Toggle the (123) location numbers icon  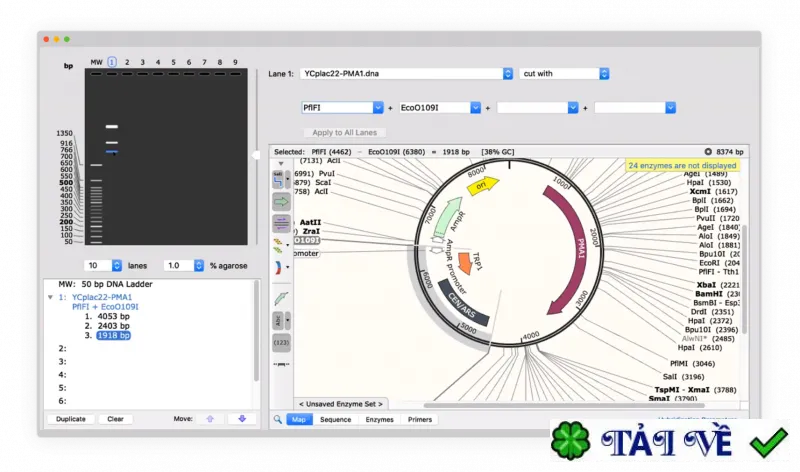coord(281,342)
